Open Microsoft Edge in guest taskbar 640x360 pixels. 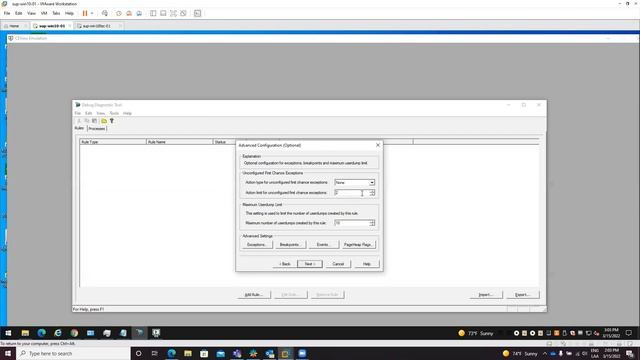point(42,333)
